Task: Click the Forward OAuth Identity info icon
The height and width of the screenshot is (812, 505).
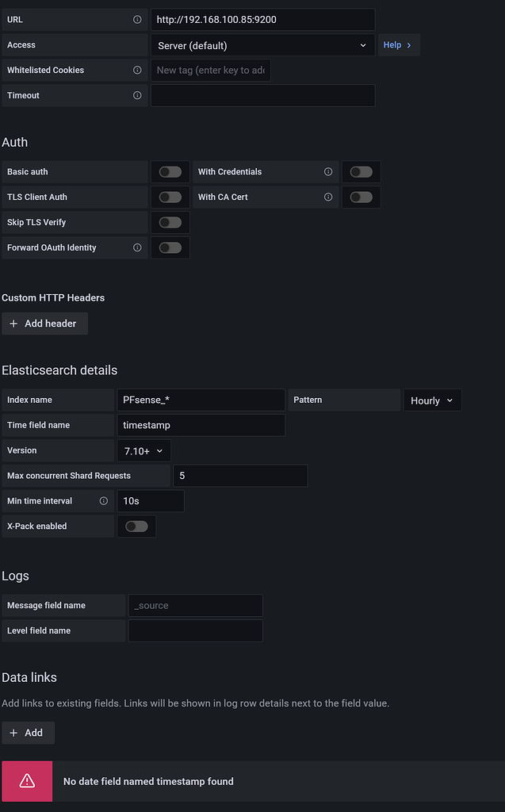Action: [136, 247]
